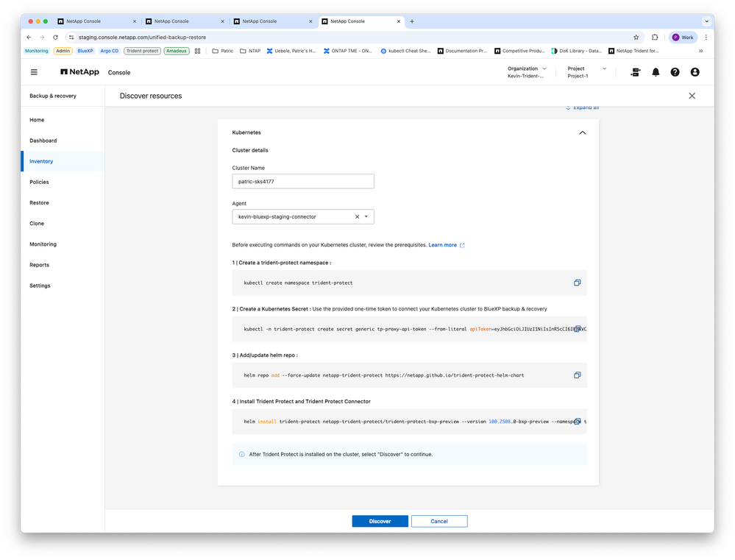Image resolution: width=735 pixels, height=560 pixels.
Task: Click the address bar URL
Action: pos(142,37)
